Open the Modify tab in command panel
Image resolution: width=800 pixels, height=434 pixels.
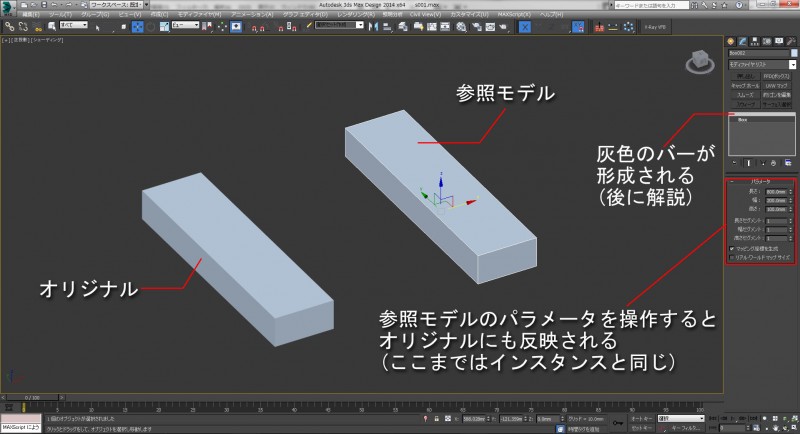coord(741,39)
